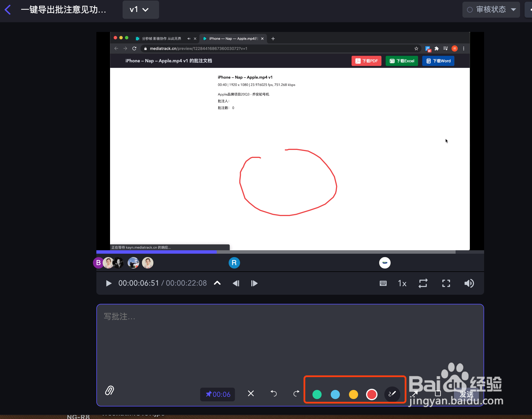Viewport: 532px width, 419px height.
Task: Open the v1 version dropdown
Action: click(x=141, y=10)
